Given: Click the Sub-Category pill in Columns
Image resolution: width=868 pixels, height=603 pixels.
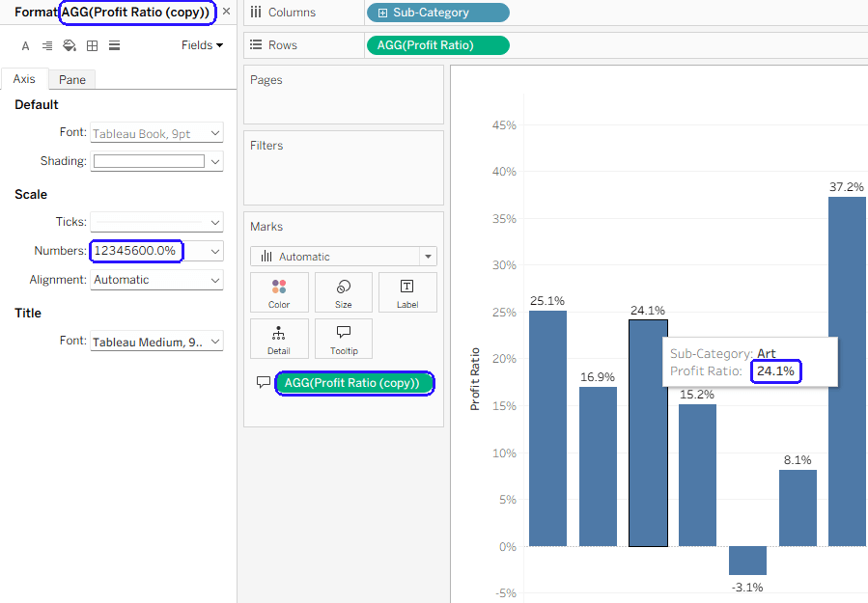Looking at the screenshot, I should point(438,13).
